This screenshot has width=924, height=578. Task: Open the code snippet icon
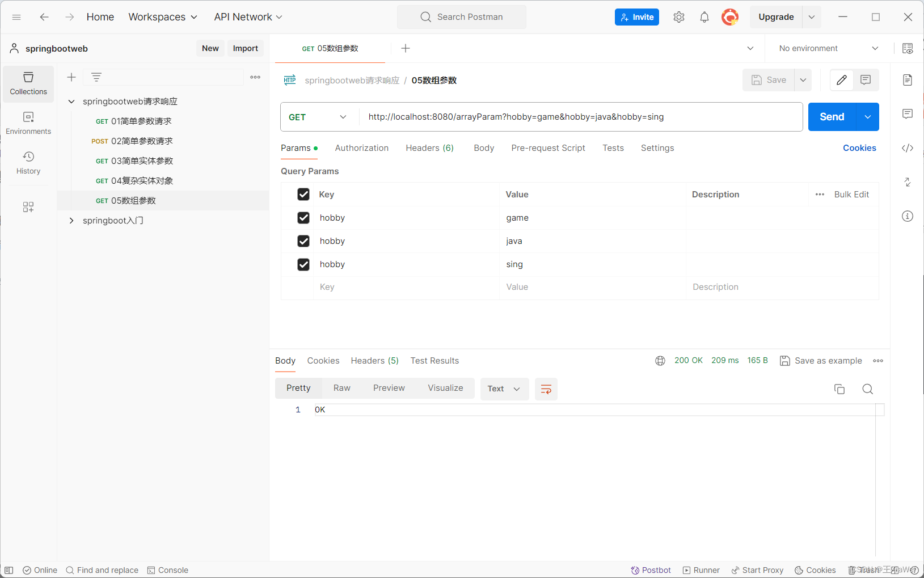(x=908, y=148)
